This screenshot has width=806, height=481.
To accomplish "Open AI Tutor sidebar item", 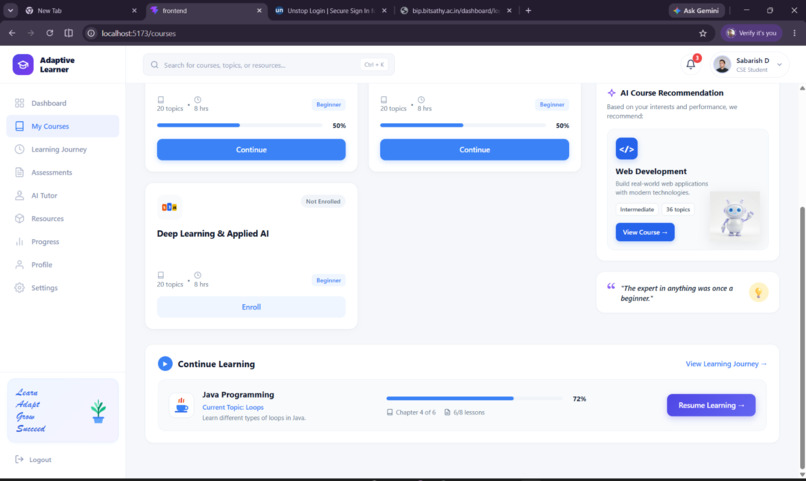I will (62, 195).
